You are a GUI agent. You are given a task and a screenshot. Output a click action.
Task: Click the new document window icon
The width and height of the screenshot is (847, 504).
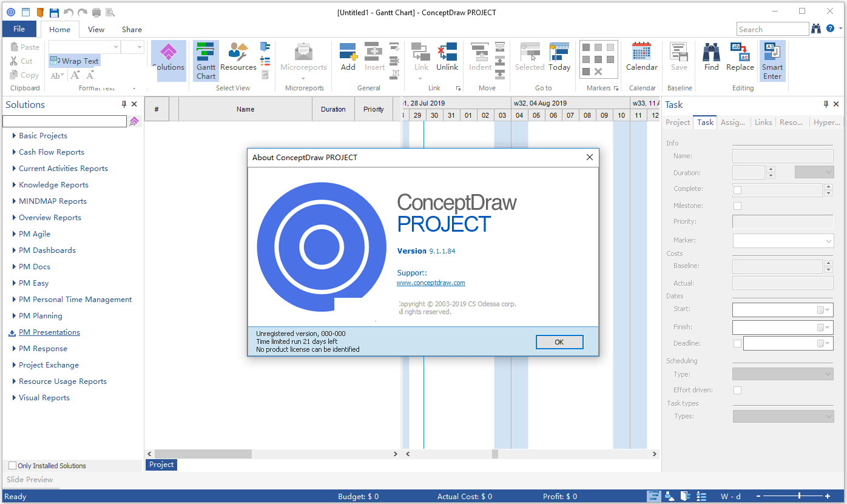[x=25, y=12]
